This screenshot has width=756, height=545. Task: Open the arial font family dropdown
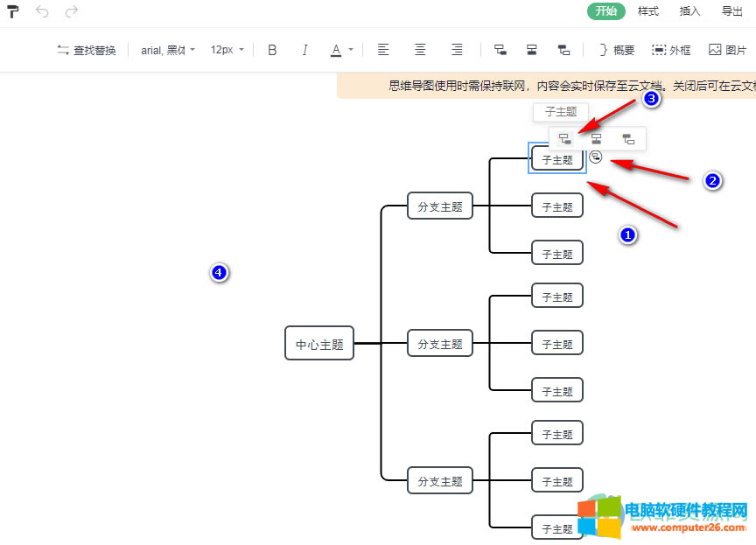click(168, 50)
